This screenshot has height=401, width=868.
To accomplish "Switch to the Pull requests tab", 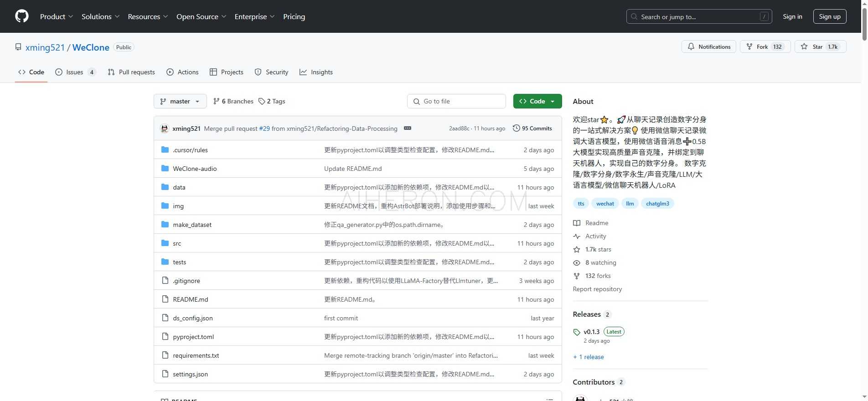I will click(x=131, y=72).
